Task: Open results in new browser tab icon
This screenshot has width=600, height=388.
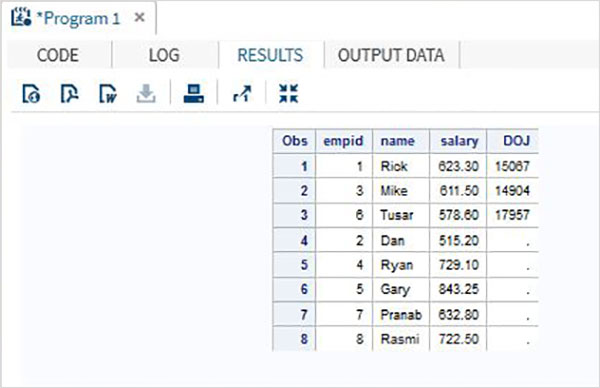Action: [242, 94]
